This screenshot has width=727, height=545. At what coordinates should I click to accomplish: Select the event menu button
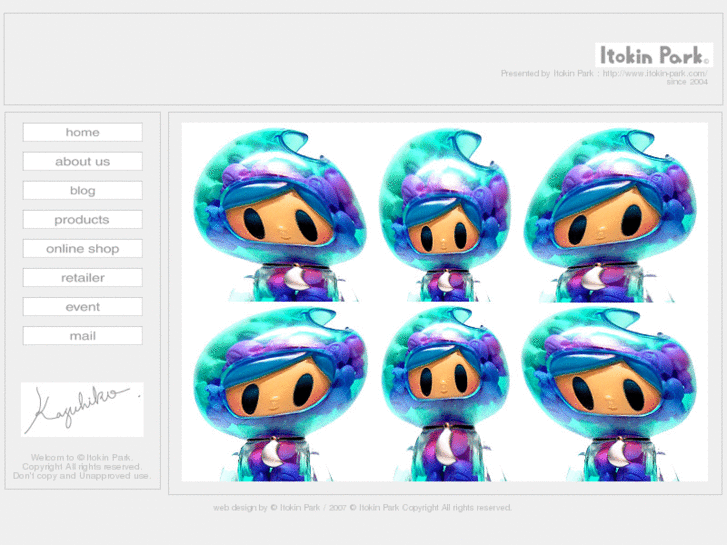83,307
